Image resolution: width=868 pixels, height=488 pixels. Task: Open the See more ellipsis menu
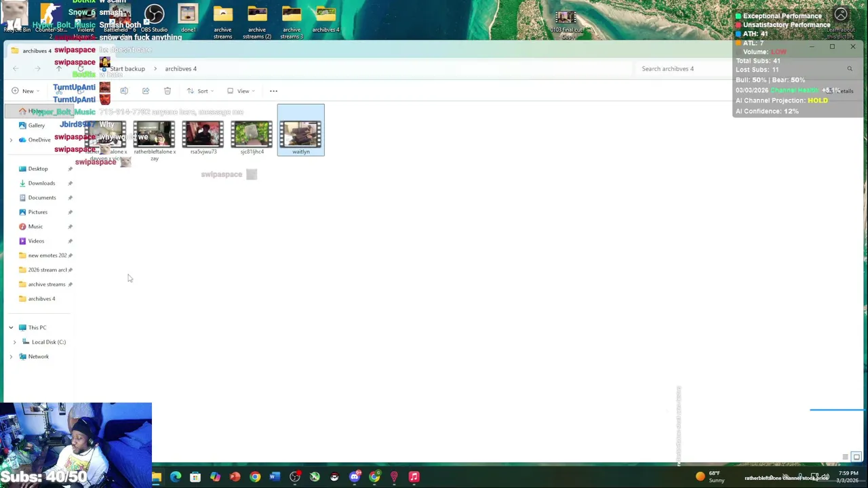(273, 91)
